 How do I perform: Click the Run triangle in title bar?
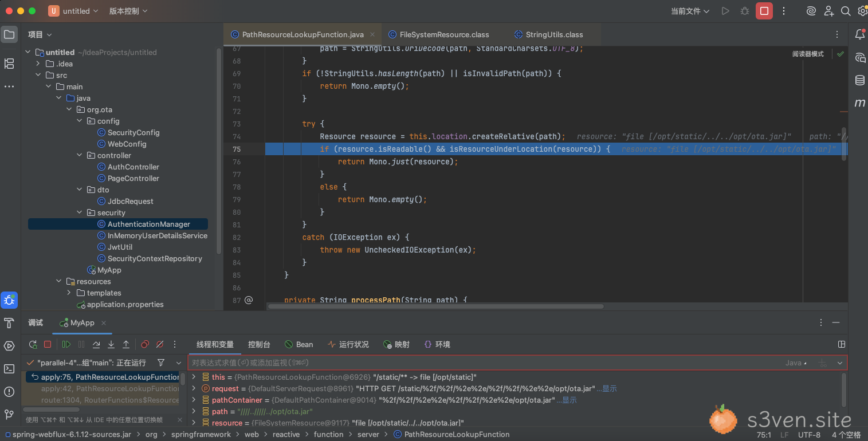point(725,11)
